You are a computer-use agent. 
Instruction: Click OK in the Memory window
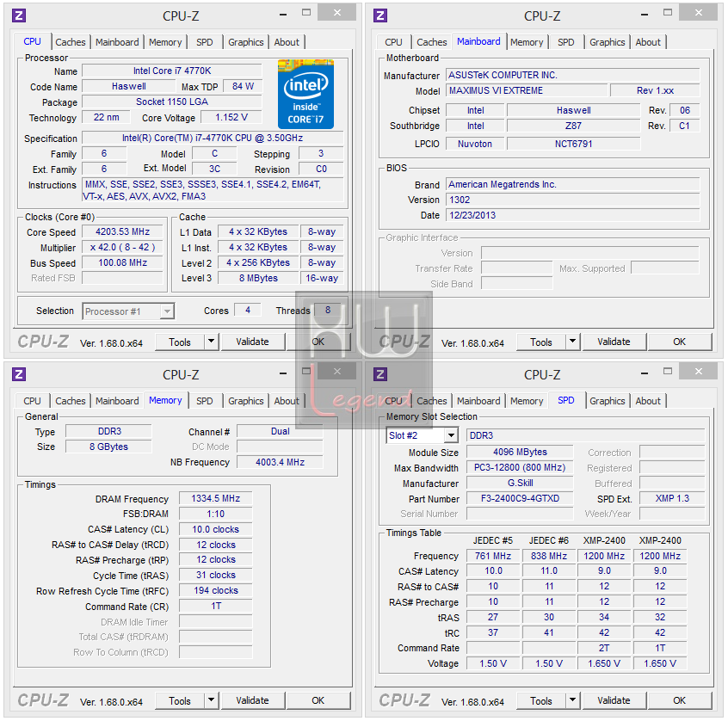coord(318,700)
